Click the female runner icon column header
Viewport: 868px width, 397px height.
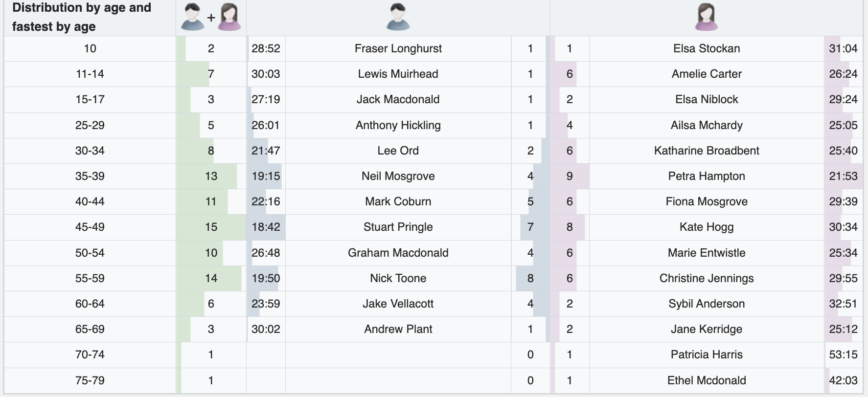click(x=706, y=17)
